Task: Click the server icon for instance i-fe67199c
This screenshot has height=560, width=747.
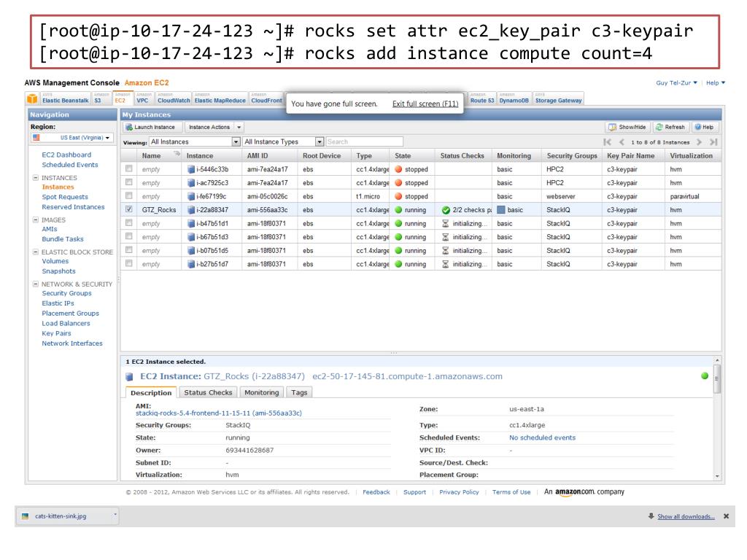Action: click(191, 197)
